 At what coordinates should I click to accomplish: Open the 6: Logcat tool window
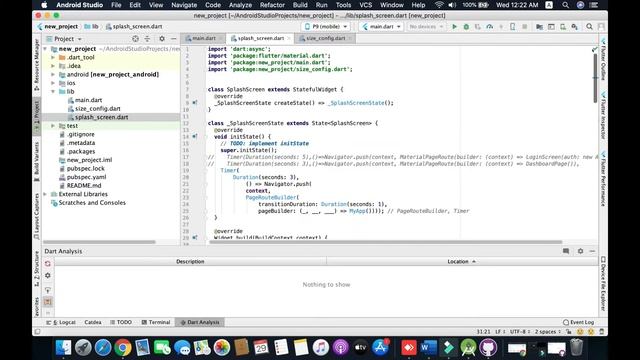click(x=61, y=322)
